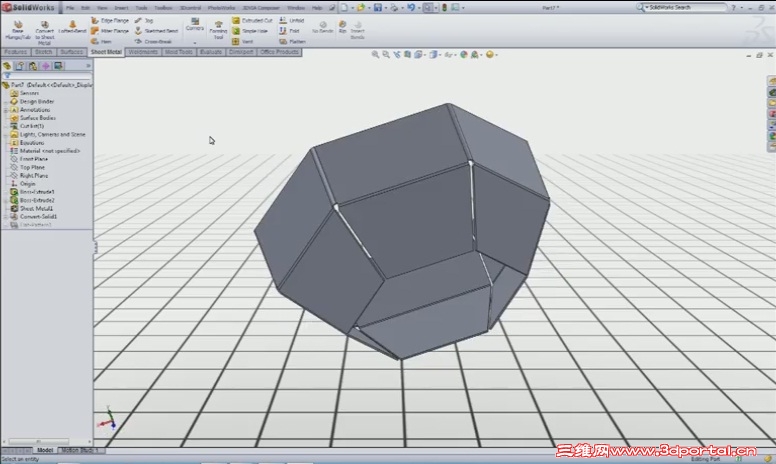Switch to the Weldments tab
Viewport: 776px width, 464px height.
point(143,52)
